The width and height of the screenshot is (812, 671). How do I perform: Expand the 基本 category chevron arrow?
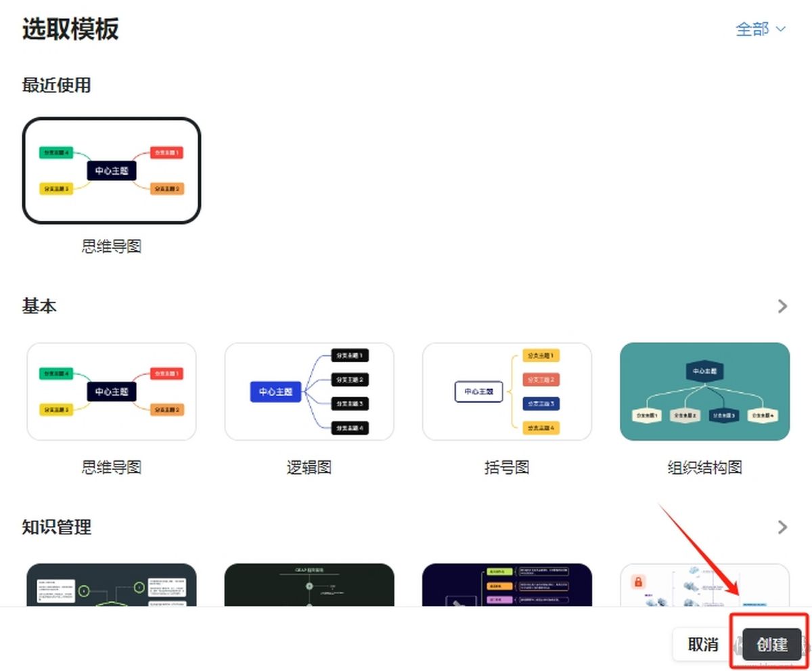[x=783, y=306]
